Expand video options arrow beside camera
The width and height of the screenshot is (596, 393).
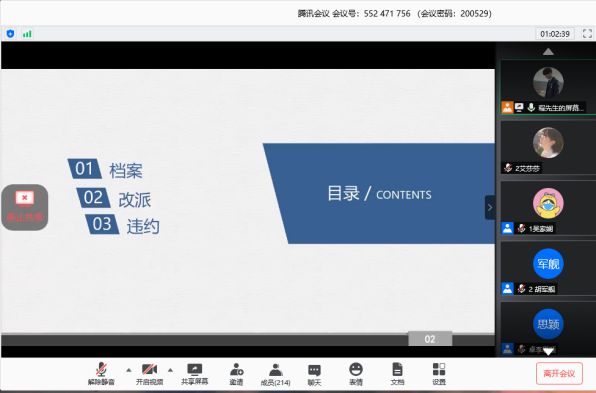coord(170,370)
